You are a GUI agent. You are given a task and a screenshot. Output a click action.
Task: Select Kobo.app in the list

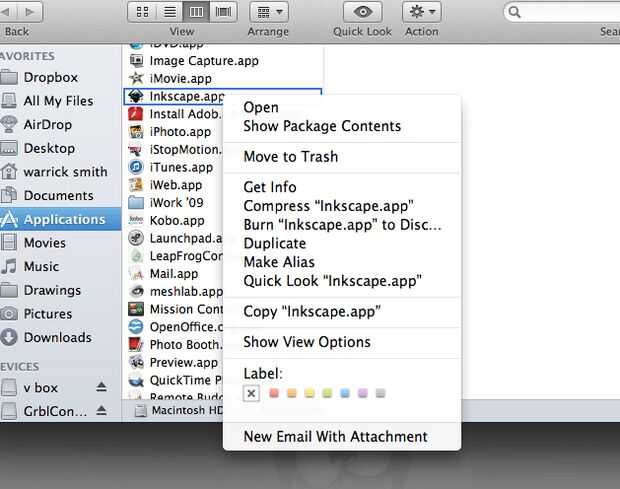click(177, 220)
